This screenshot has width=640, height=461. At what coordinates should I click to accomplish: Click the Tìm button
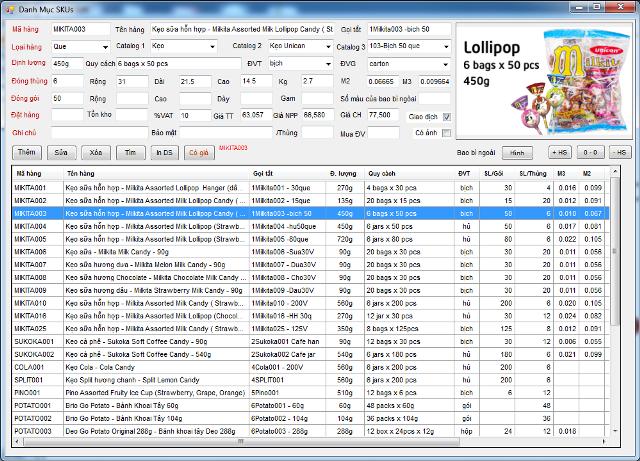pyautogui.click(x=131, y=152)
